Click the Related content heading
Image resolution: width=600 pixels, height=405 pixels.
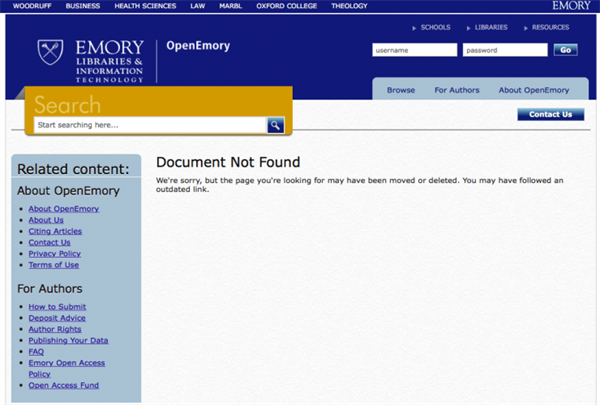[x=73, y=169]
